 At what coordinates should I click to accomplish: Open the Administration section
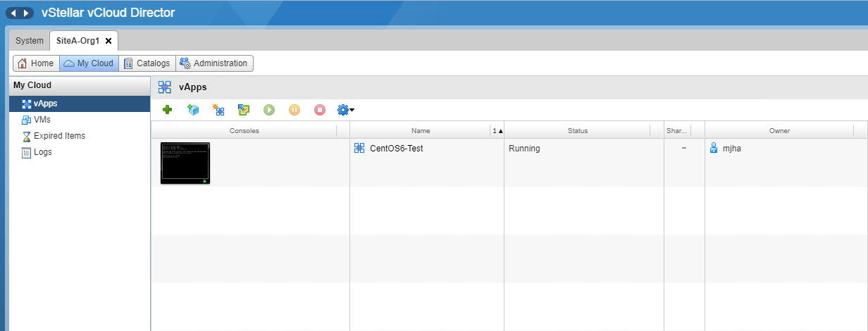(x=214, y=63)
